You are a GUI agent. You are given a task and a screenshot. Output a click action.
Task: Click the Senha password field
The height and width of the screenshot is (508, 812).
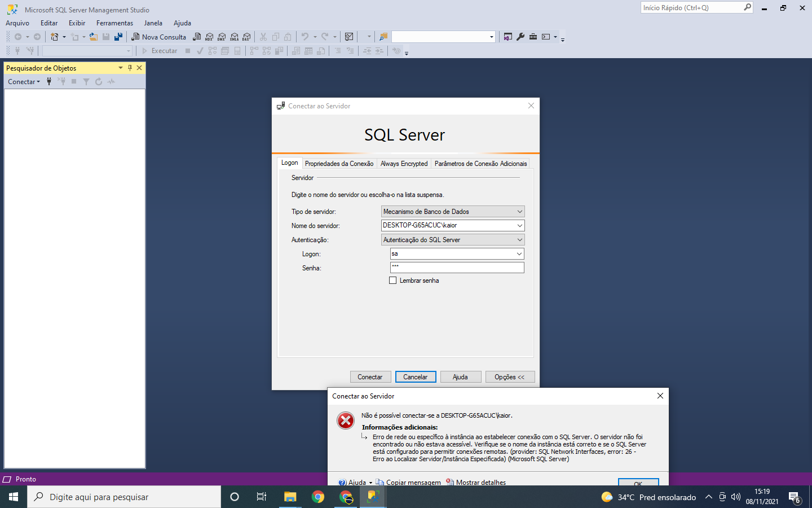click(x=457, y=268)
